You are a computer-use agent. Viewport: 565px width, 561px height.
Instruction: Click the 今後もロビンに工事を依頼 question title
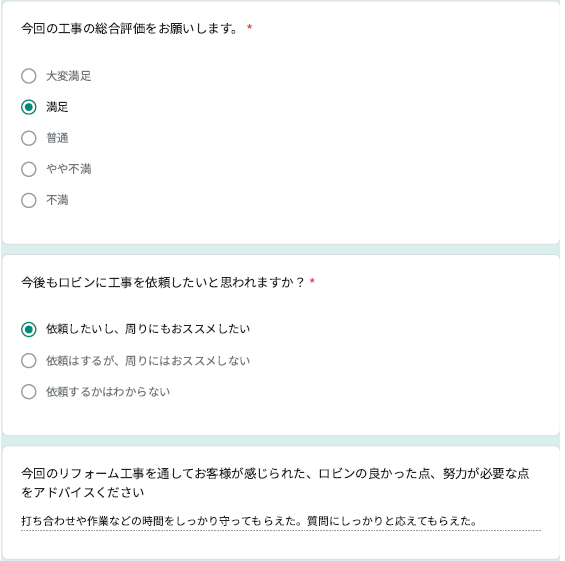click(x=163, y=282)
